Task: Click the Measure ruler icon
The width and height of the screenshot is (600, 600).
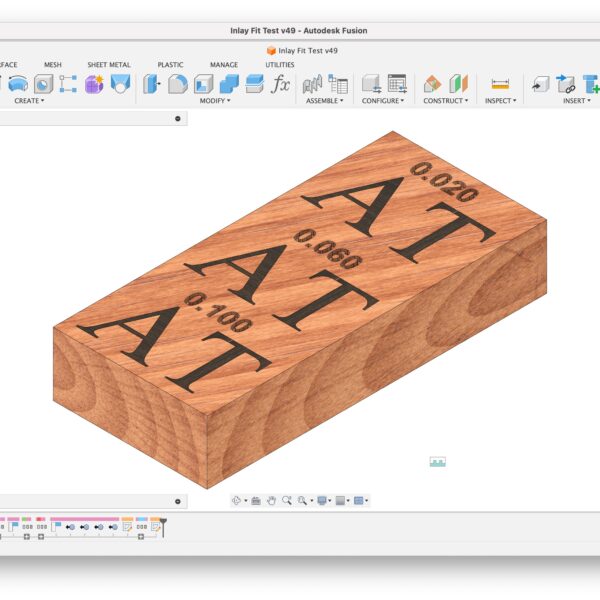Action: (500, 84)
